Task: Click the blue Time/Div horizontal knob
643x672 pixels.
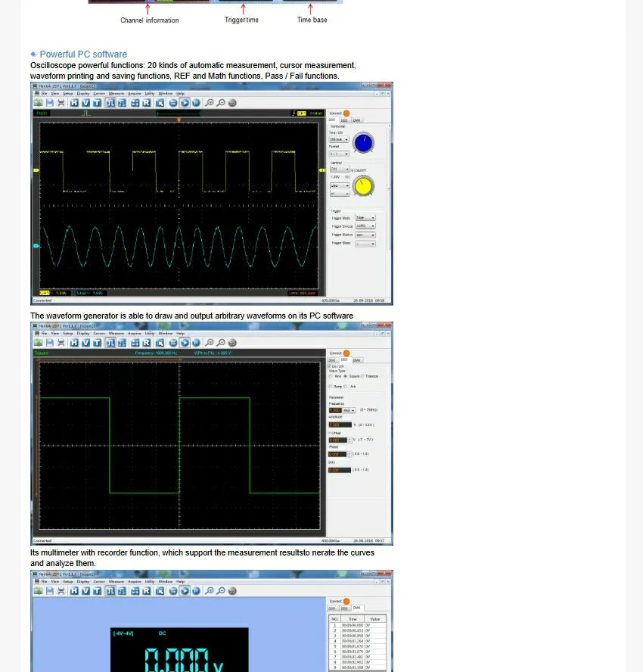Action: click(x=363, y=142)
